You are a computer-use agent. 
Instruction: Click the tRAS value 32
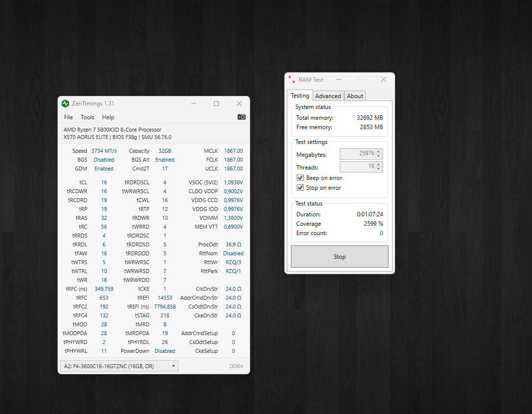click(104, 218)
